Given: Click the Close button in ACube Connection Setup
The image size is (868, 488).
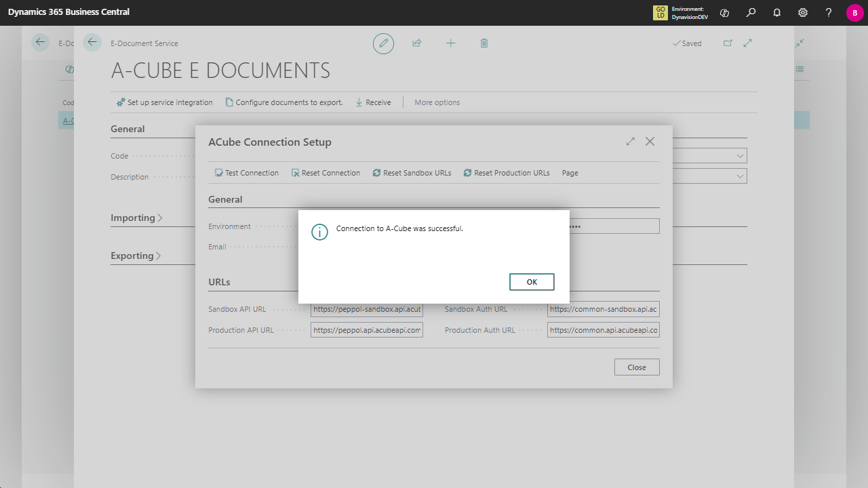Looking at the screenshot, I should click(637, 367).
